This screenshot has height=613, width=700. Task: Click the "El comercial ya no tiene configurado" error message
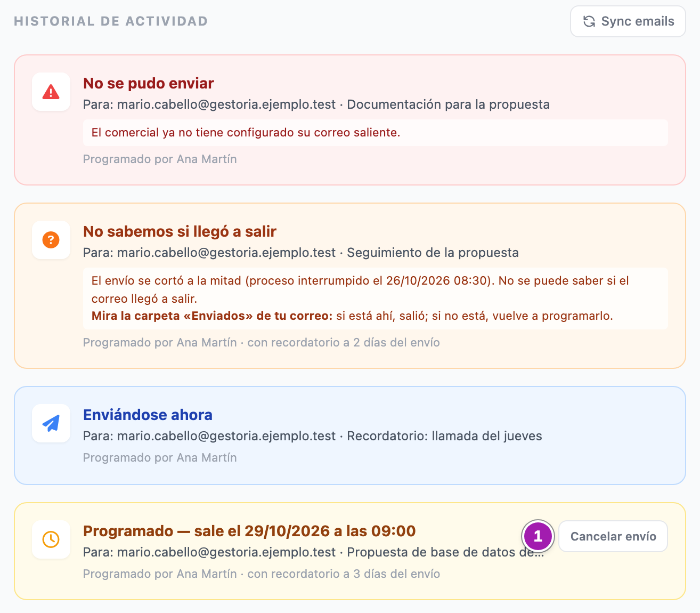246,133
